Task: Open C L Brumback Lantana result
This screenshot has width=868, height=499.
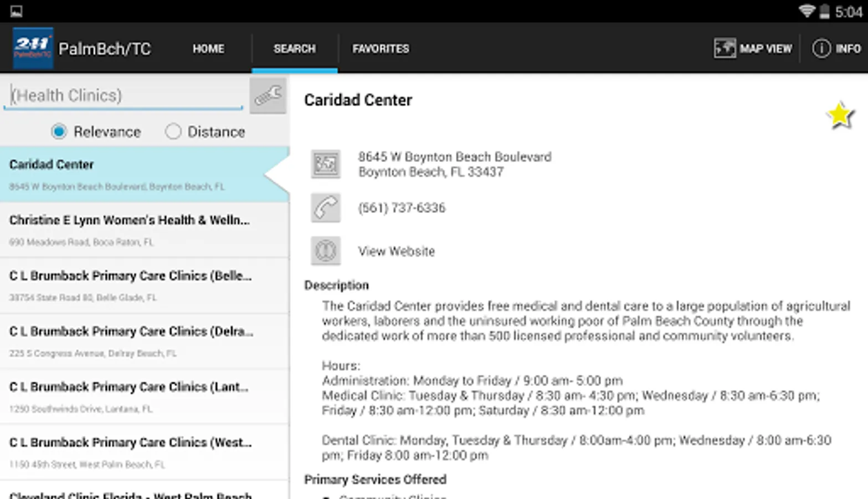Action: pos(145,396)
